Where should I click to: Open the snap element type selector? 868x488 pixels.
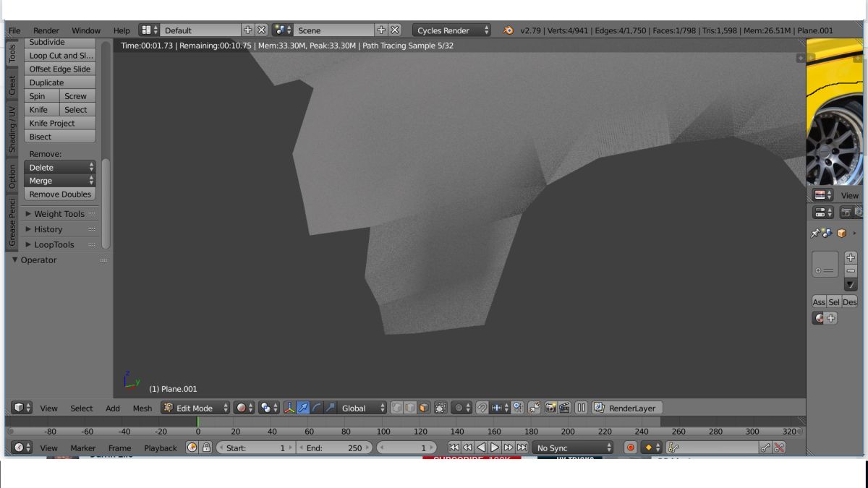500,408
